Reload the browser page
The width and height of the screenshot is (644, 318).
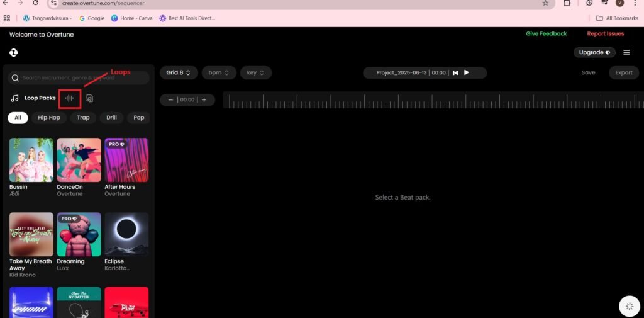pos(35,3)
